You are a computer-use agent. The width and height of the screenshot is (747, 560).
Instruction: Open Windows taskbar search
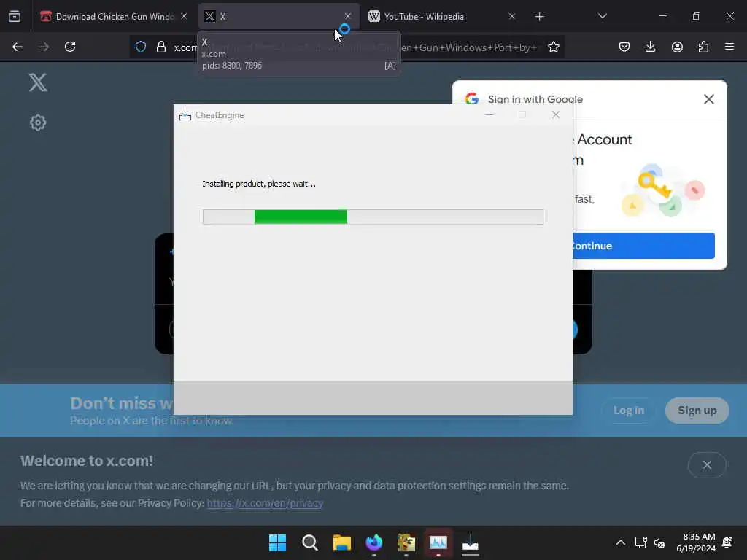pos(309,542)
